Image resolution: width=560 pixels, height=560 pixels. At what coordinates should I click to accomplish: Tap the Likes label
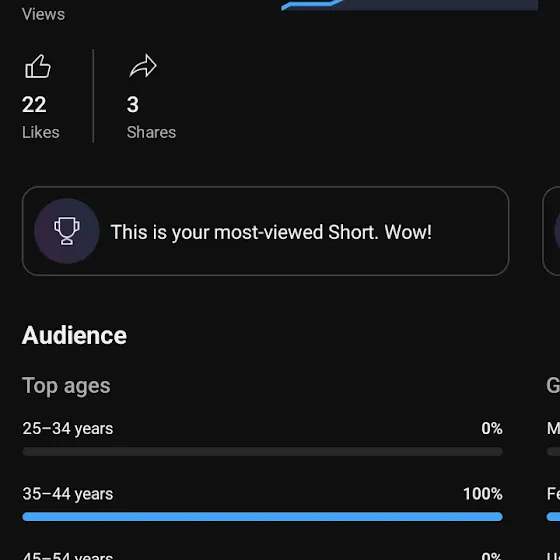pos(41,132)
